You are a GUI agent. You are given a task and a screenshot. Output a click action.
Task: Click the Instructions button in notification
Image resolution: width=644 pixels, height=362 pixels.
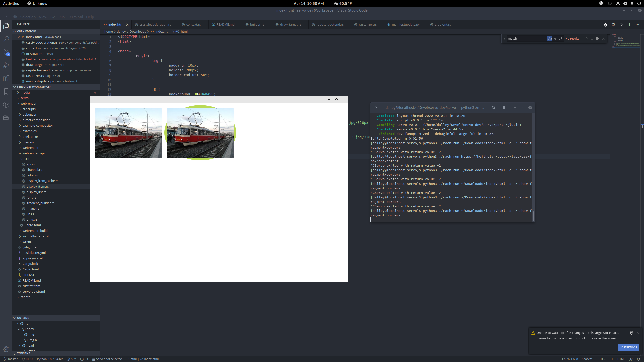tap(628, 347)
